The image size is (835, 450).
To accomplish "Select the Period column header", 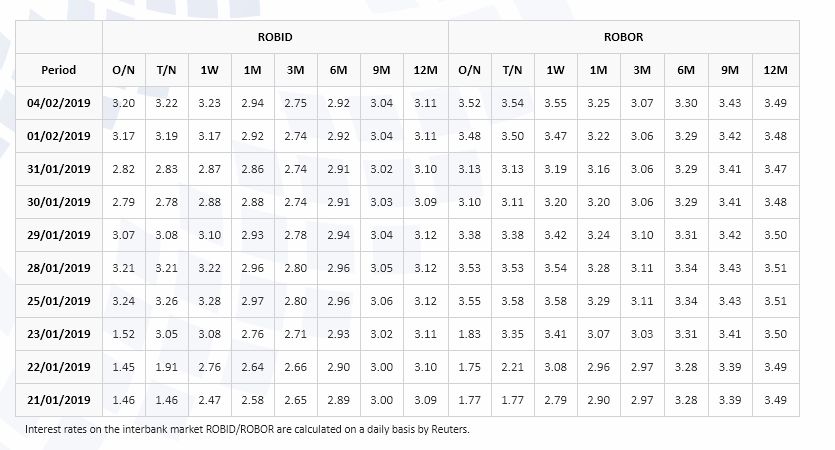I will [59, 70].
